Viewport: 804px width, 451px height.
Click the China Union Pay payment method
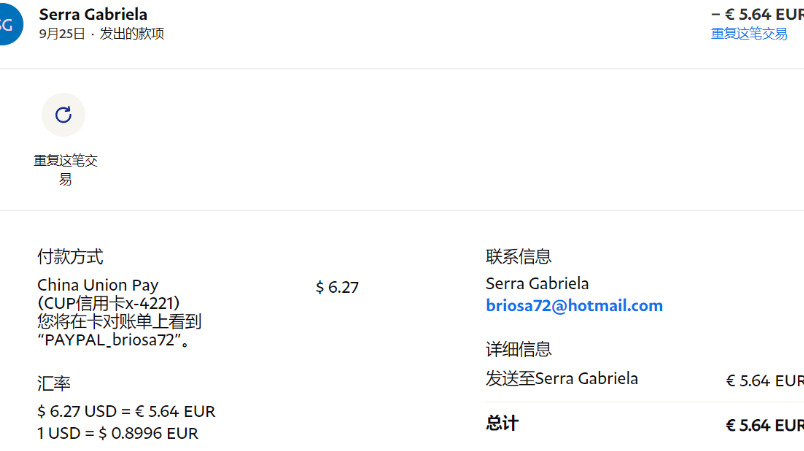click(98, 285)
